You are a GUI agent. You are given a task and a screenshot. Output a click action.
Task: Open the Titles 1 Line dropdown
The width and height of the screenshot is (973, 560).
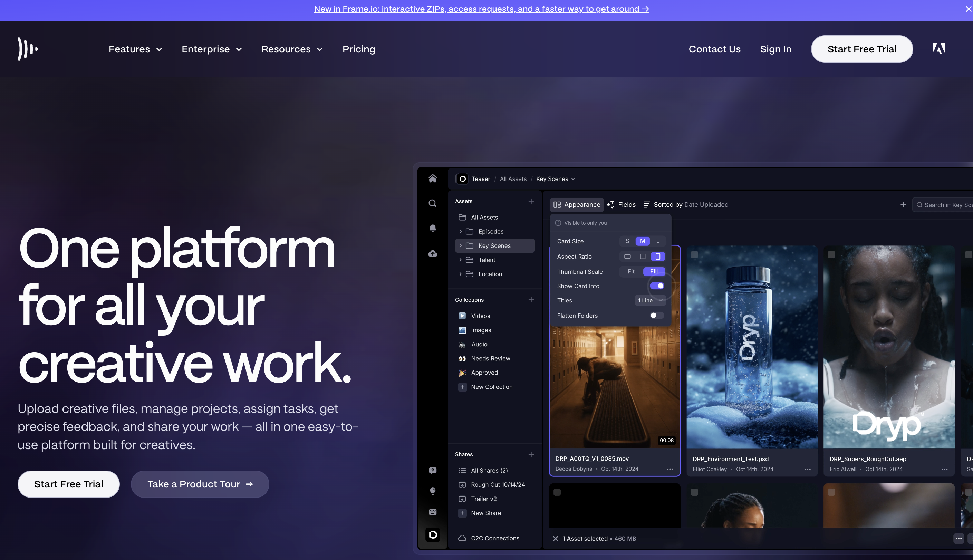coord(649,300)
